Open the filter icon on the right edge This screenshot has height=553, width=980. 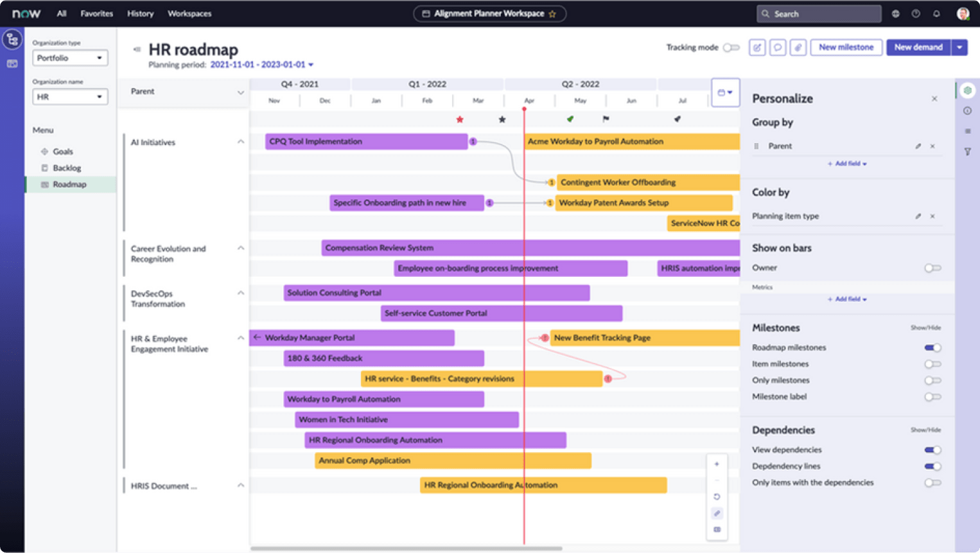pyautogui.click(x=968, y=152)
